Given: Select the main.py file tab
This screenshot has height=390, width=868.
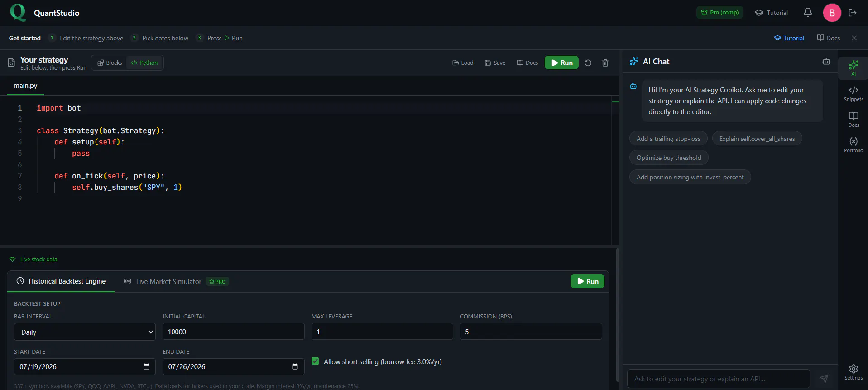Looking at the screenshot, I should 25,86.
